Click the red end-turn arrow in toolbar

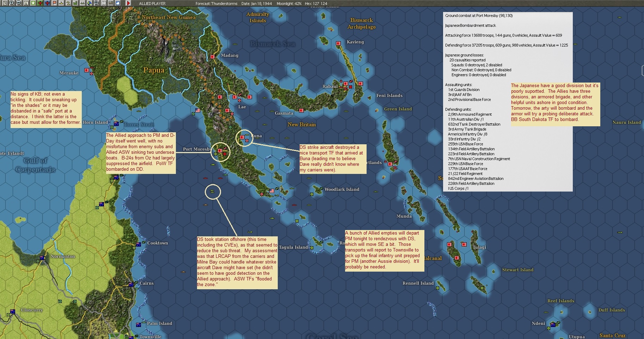pyautogui.click(x=128, y=3)
